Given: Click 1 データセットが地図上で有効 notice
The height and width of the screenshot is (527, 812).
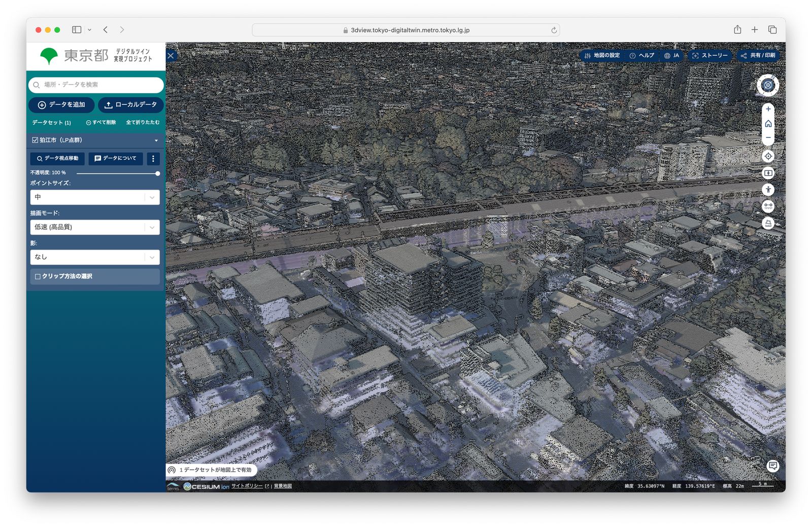Looking at the screenshot, I should pyautogui.click(x=211, y=470).
